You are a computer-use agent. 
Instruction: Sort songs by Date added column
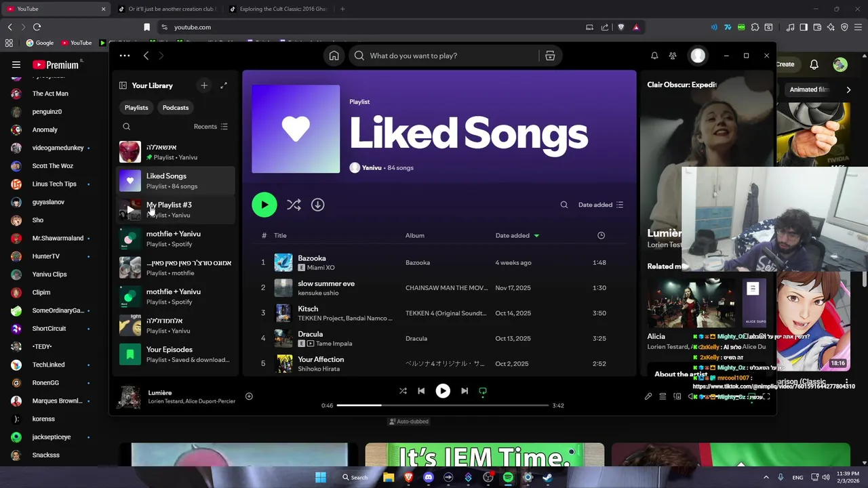click(x=517, y=235)
